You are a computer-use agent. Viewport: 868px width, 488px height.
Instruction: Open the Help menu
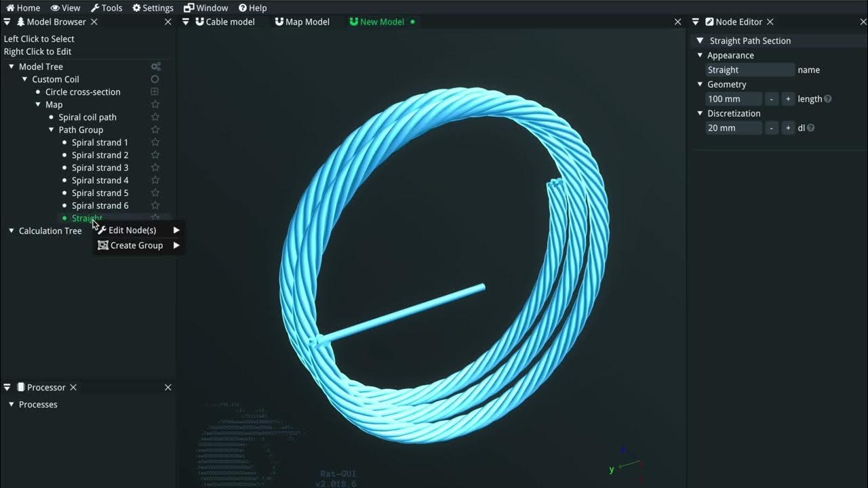252,8
